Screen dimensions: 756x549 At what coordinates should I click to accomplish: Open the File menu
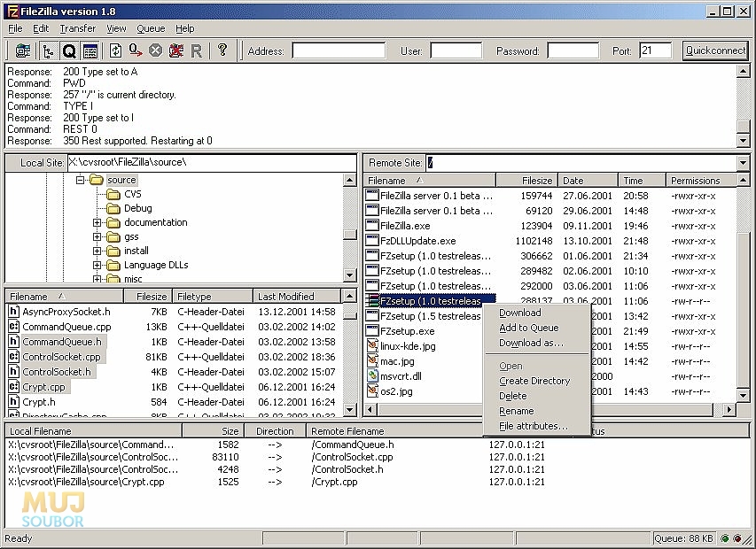coord(15,28)
